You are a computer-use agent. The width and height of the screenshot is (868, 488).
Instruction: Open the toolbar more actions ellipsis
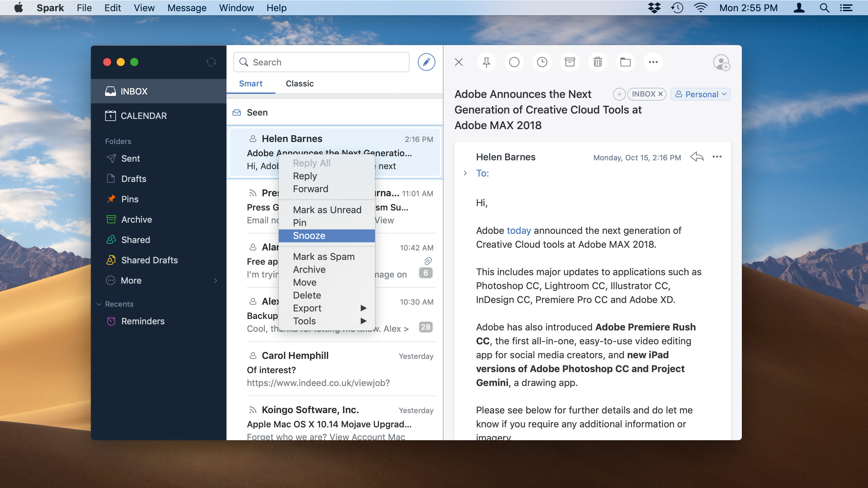[653, 62]
